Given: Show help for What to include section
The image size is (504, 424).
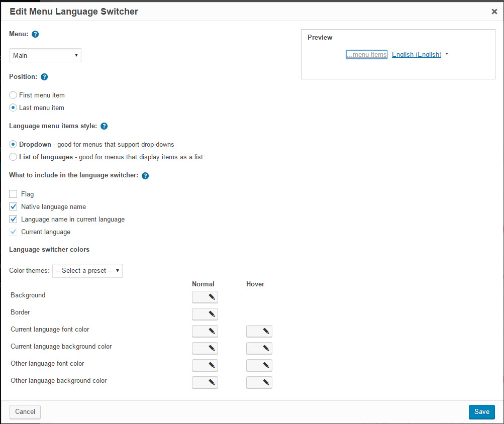Looking at the screenshot, I should tap(145, 175).
